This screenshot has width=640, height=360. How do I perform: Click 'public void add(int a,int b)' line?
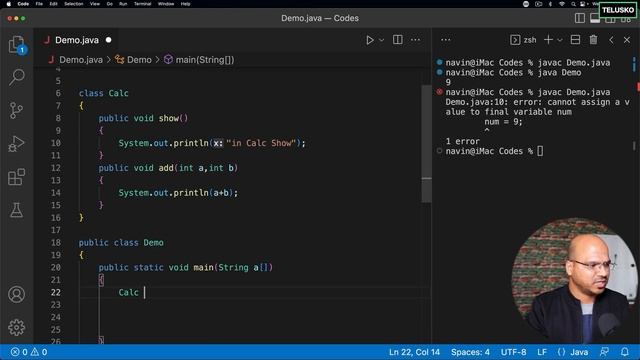168,168
